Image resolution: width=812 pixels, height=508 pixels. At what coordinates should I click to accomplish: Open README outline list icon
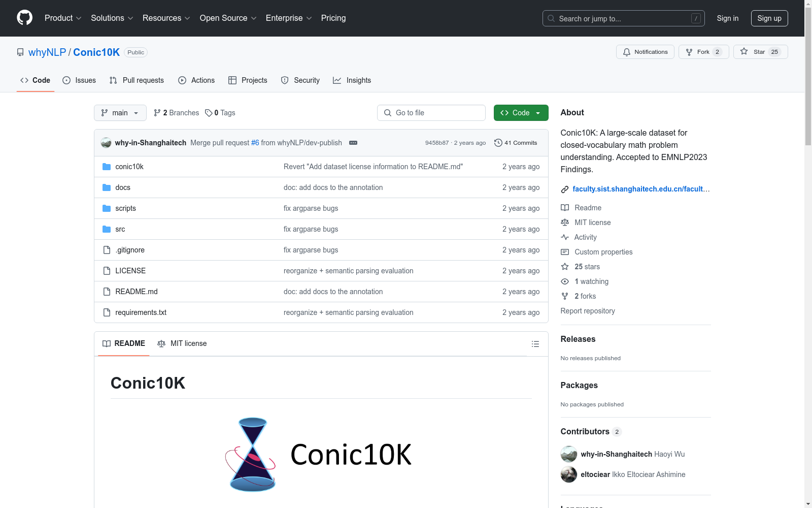pyautogui.click(x=535, y=344)
